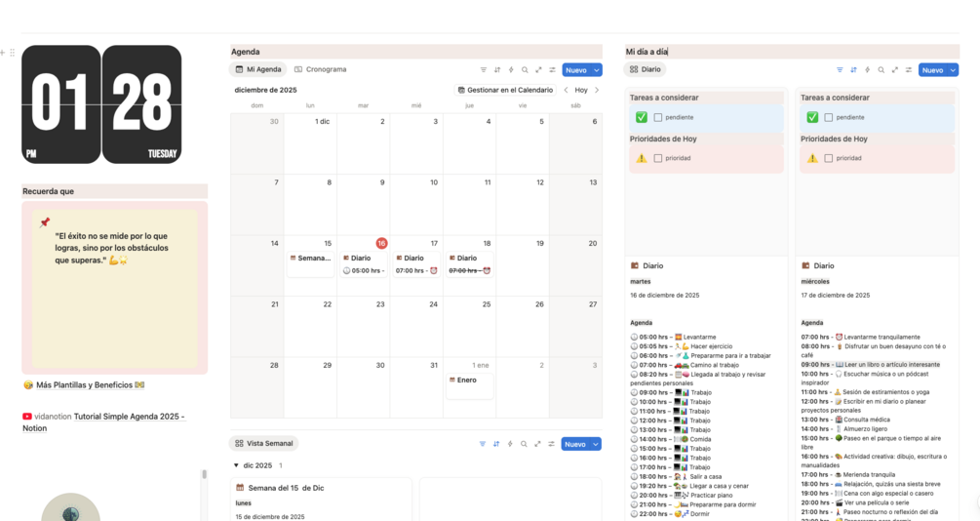Viewport: 980px width, 521px height.
Task: Open Nuevo dropdown arrow in Agenda section
Action: coord(596,70)
